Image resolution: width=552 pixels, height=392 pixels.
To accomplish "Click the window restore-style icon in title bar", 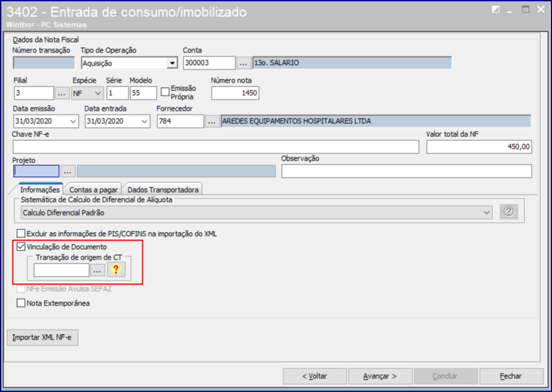I will click(x=496, y=9).
